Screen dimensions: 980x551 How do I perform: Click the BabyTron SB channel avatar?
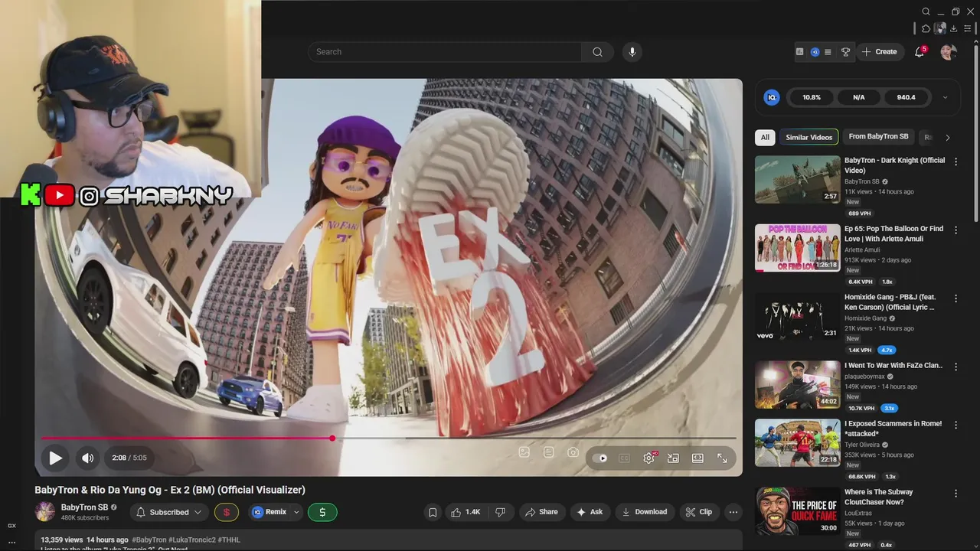pos(45,512)
